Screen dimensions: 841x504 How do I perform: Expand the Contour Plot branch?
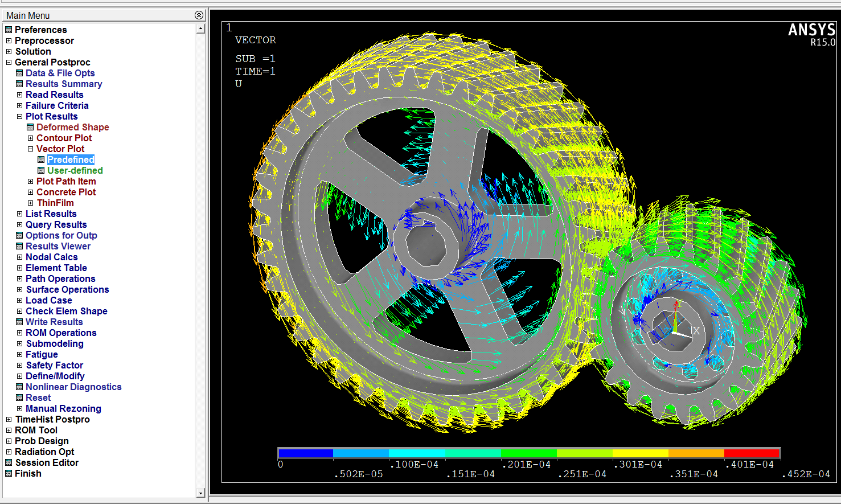pyautogui.click(x=30, y=138)
